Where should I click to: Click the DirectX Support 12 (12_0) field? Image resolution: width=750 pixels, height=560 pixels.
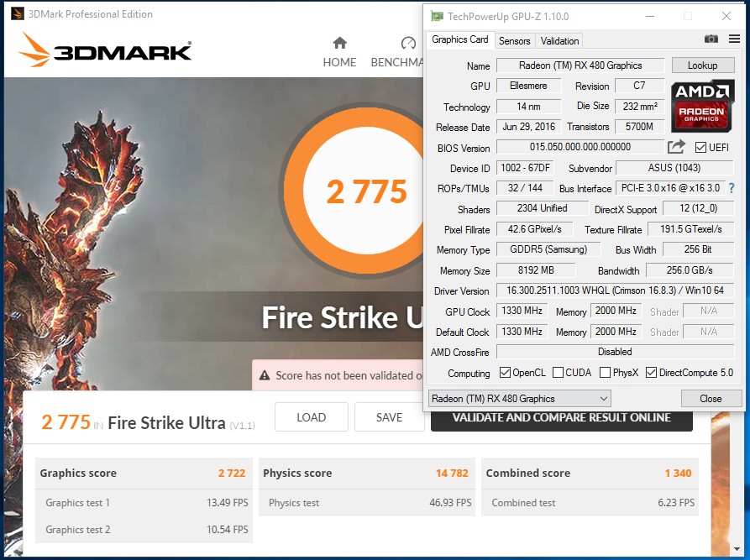click(x=698, y=208)
